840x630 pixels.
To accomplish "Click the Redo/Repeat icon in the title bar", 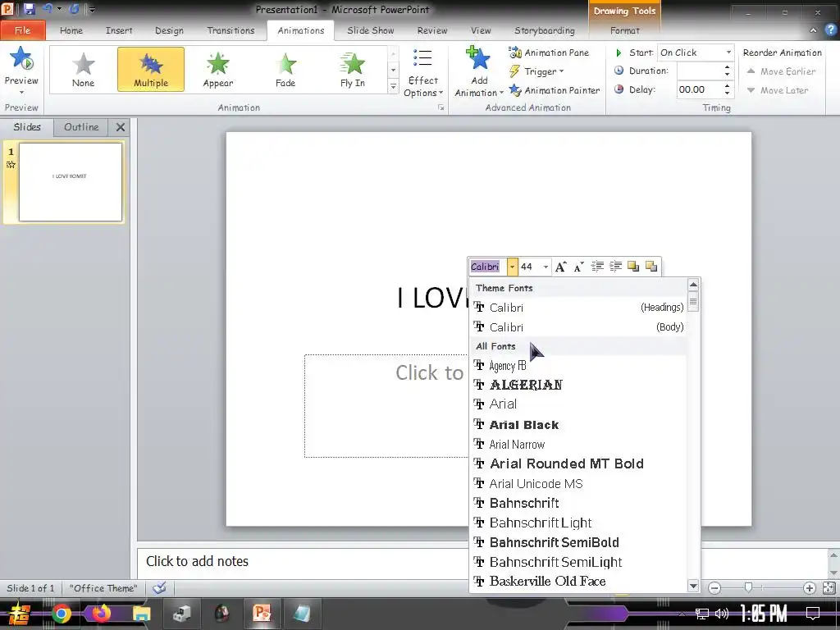I will (x=74, y=8).
